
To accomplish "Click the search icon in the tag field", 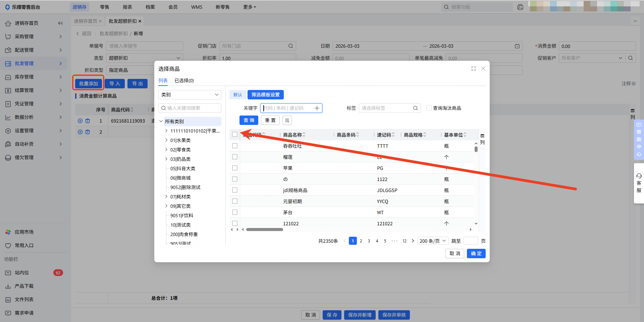I will pyautogui.click(x=415, y=108).
